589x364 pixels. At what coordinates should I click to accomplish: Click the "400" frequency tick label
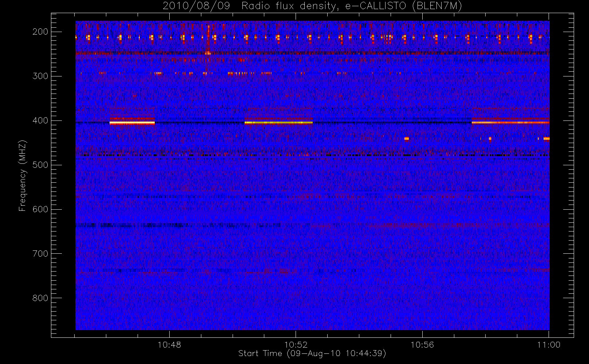pos(40,120)
